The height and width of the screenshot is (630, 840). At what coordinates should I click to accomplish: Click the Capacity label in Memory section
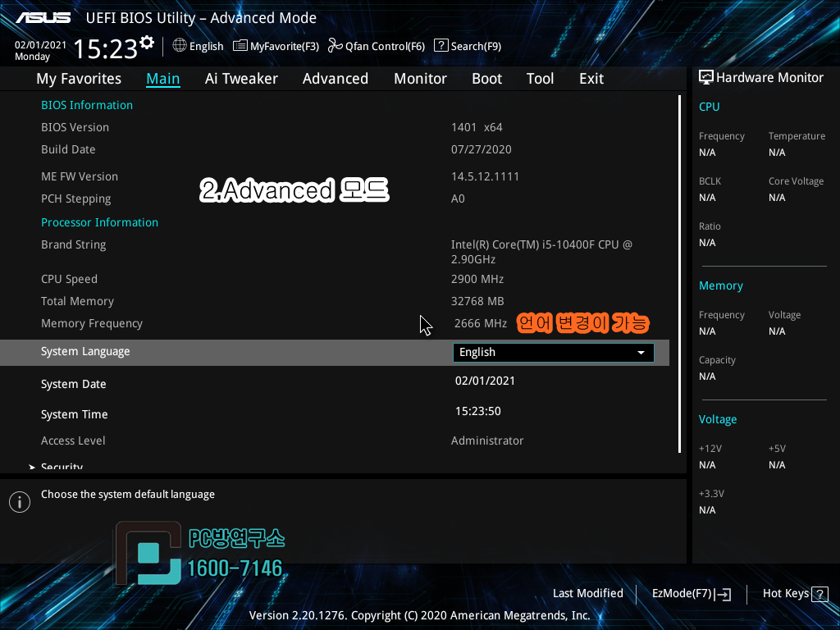[717, 360]
